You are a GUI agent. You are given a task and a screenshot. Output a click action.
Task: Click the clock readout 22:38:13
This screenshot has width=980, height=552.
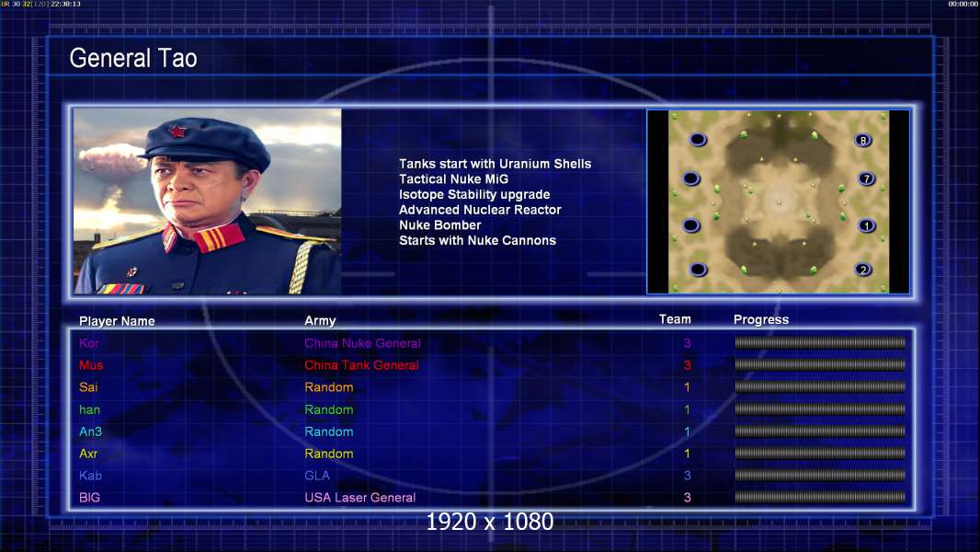click(65, 4)
